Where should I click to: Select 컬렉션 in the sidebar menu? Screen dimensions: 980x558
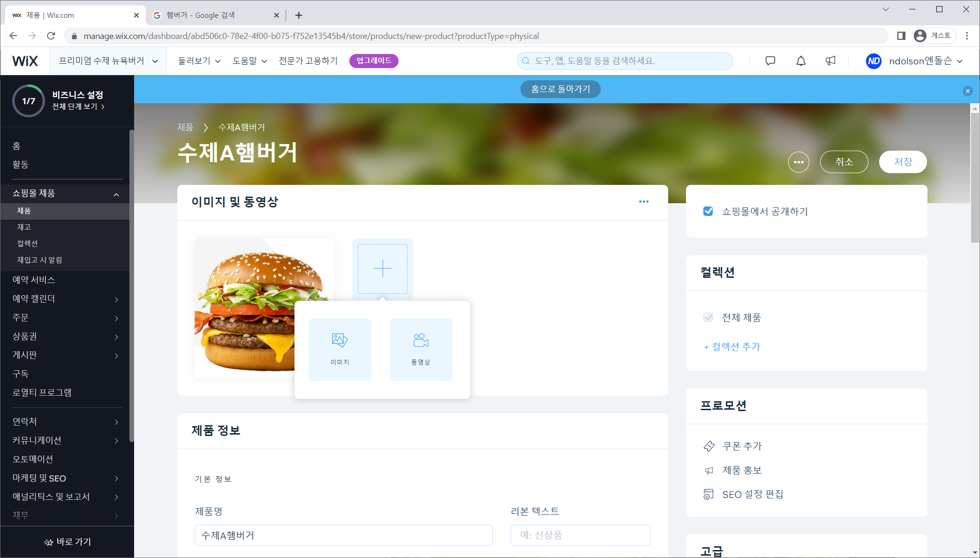27,244
